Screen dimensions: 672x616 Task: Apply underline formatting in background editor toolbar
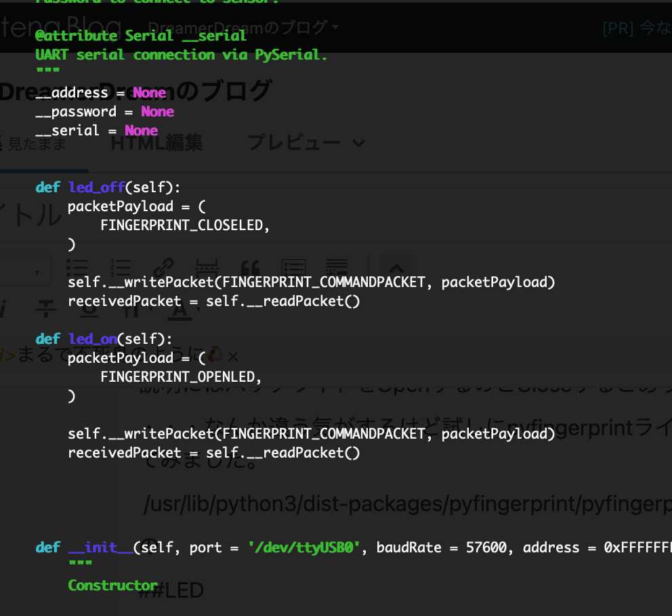(89, 309)
